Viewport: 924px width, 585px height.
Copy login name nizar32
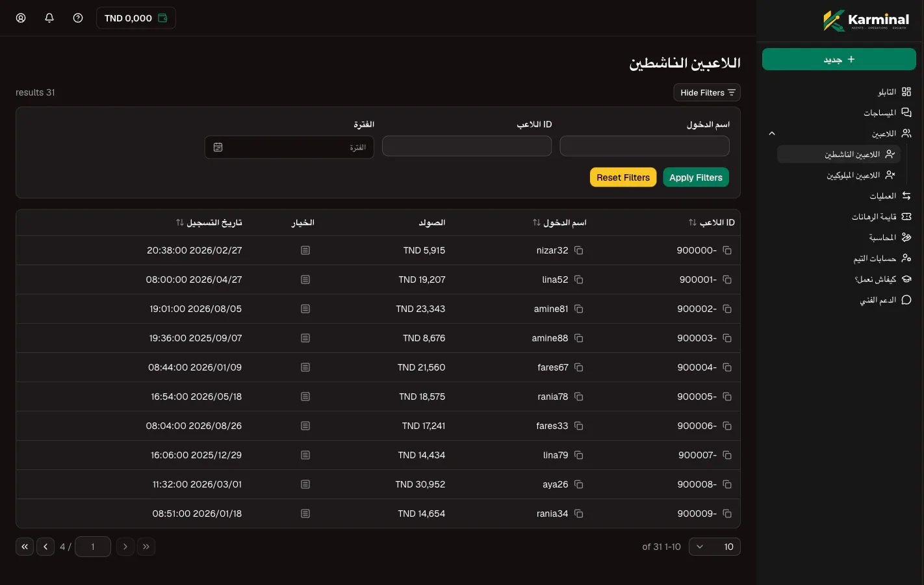pos(578,250)
